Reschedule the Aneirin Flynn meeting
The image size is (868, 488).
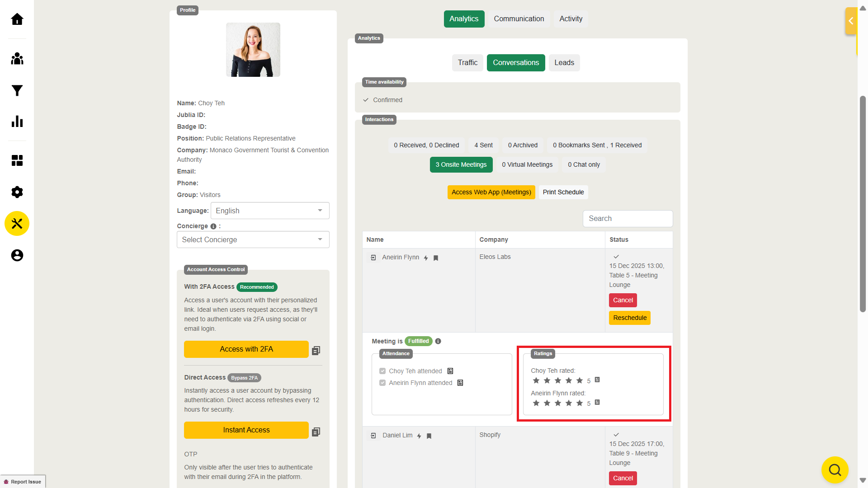[629, 318]
